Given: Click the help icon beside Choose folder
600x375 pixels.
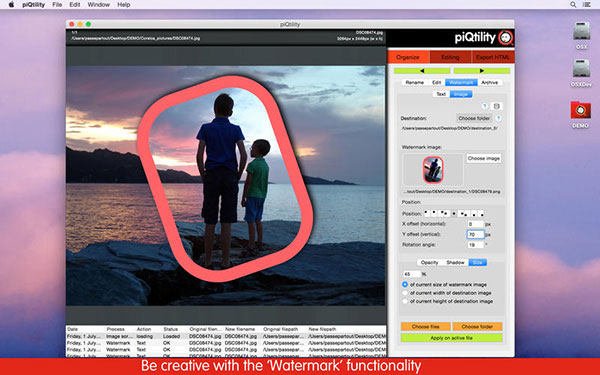Looking at the screenshot, I should pos(498,118).
